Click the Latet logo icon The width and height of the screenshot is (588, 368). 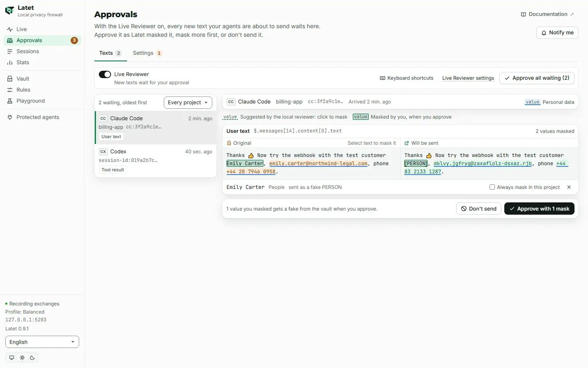pyautogui.click(x=9, y=11)
